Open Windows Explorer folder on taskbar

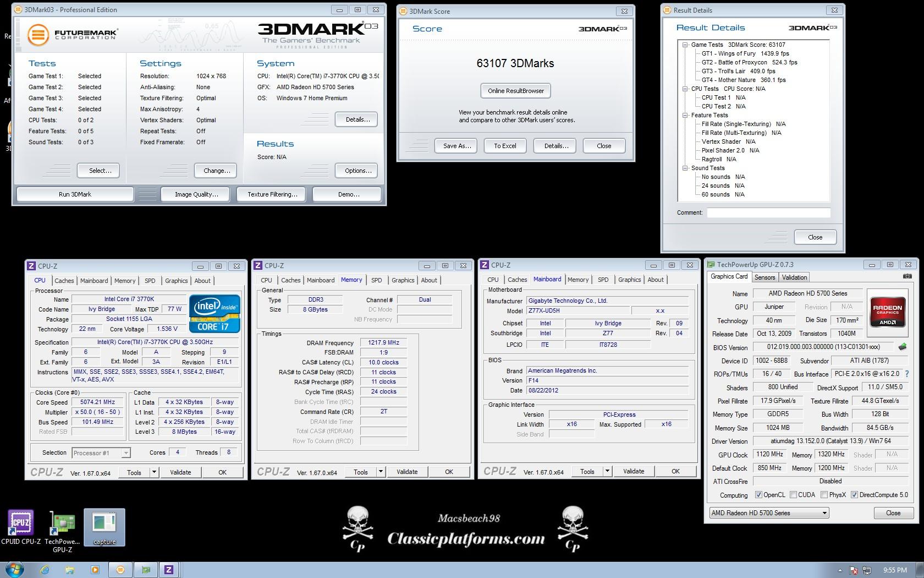point(70,570)
